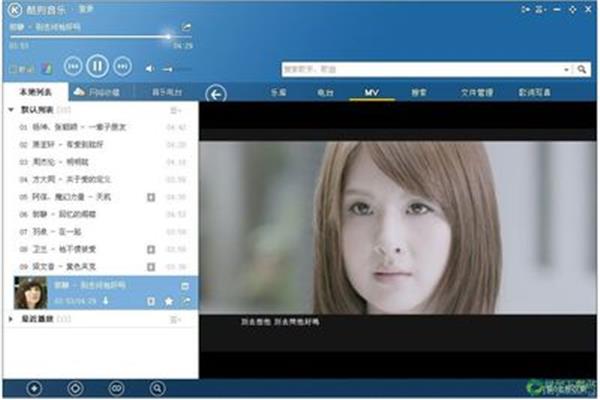Click the Kuwo logo in the title bar
The width and height of the screenshot is (600, 400).
click(15, 10)
